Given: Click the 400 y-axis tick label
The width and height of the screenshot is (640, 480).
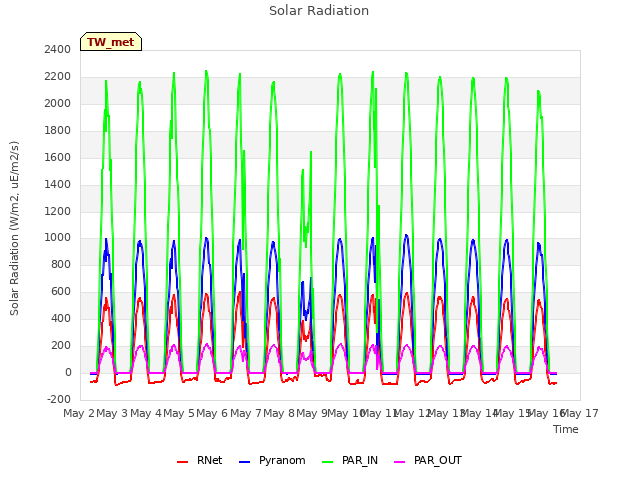Looking at the screenshot, I should (x=61, y=318).
